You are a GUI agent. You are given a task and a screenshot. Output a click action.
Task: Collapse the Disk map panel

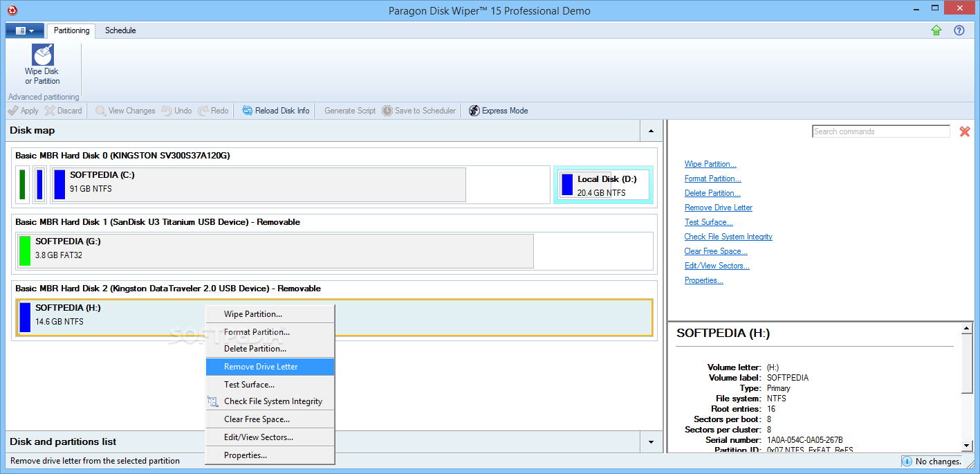click(651, 130)
